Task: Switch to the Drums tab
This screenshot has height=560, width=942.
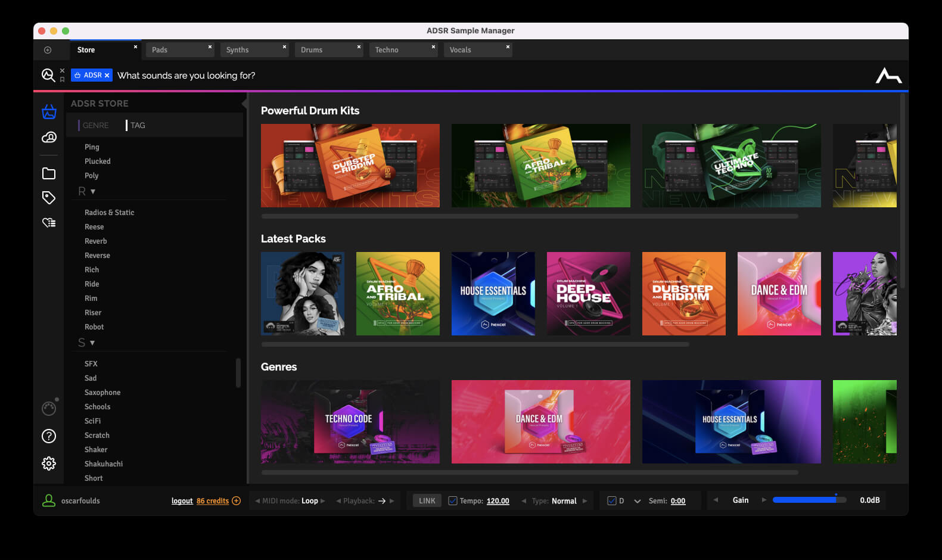Action: (x=329, y=49)
